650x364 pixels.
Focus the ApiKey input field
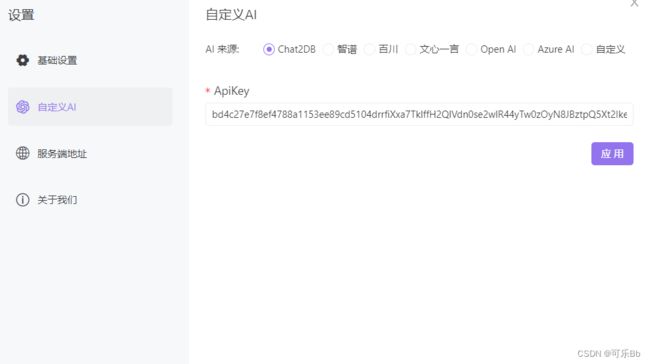(x=419, y=114)
